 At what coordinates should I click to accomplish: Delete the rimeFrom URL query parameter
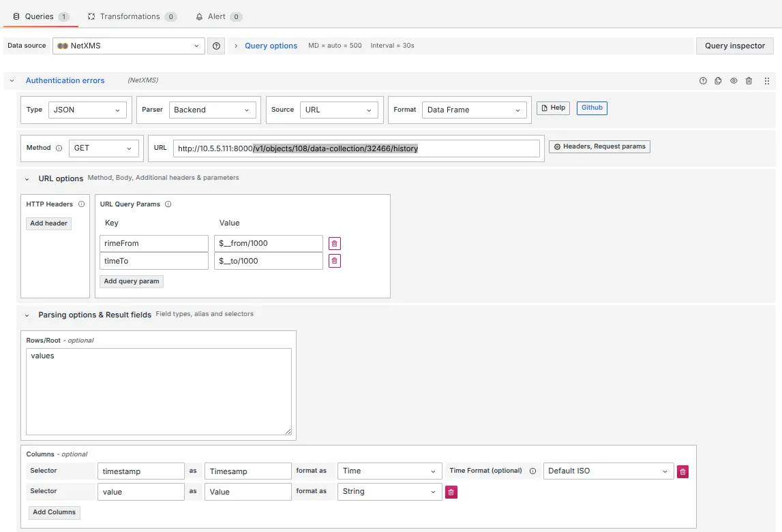[x=334, y=243]
